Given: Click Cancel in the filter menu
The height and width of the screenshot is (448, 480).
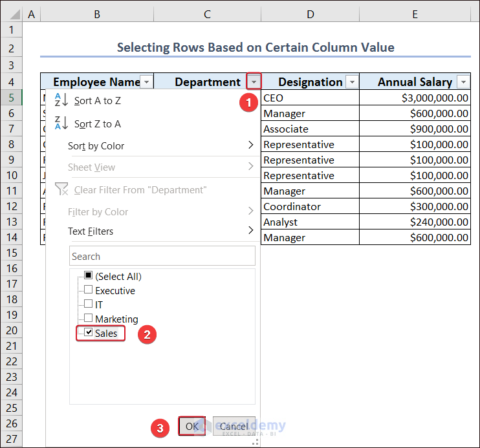Looking at the screenshot, I should 234,427.
